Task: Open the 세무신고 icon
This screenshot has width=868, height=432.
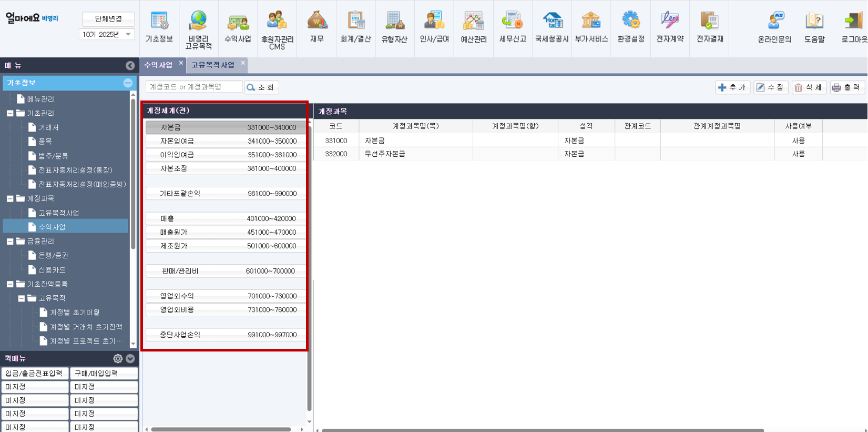Action: click(513, 27)
